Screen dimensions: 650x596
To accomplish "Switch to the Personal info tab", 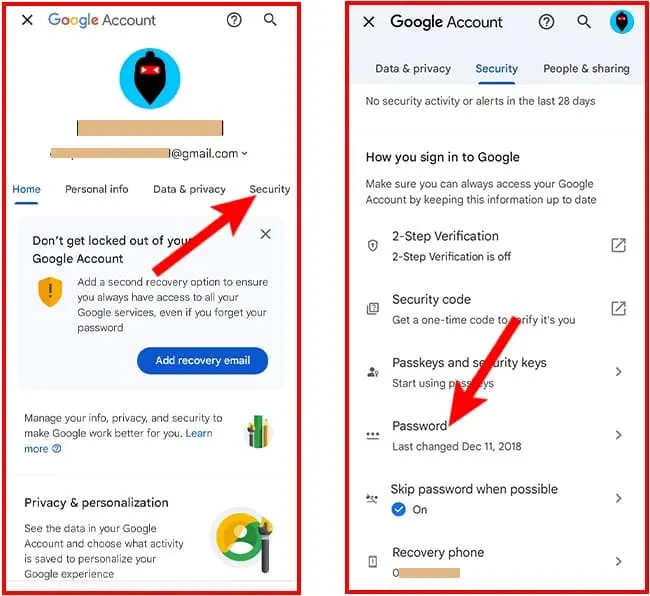I will coord(97,189).
